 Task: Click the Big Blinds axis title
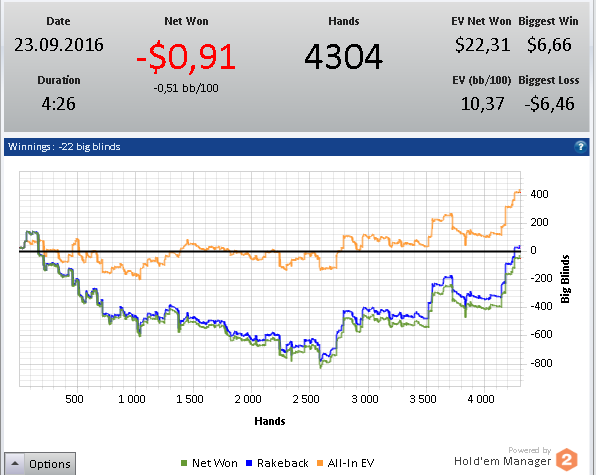(565, 279)
